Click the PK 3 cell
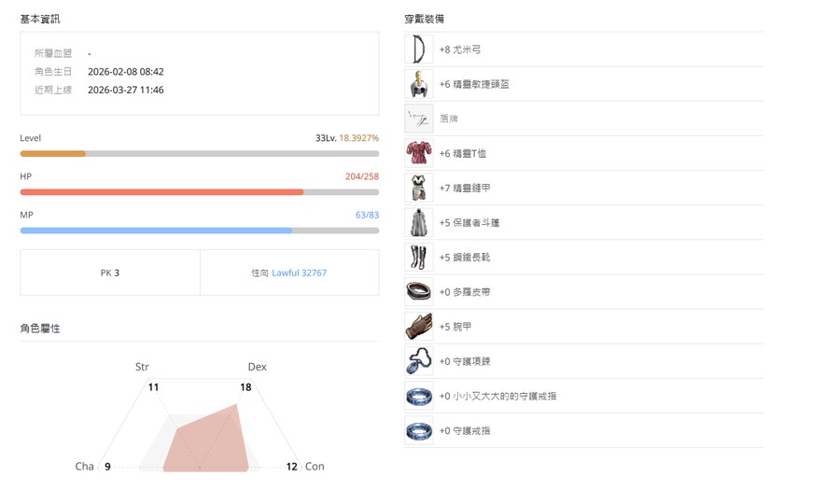Image resolution: width=826 pixels, height=504 pixels. coord(110,273)
